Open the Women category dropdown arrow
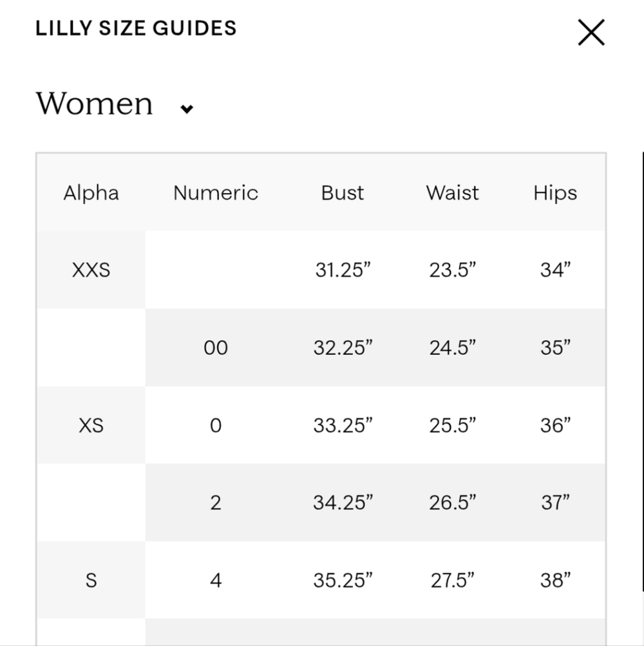The image size is (644, 646). click(x=187, y=109)
